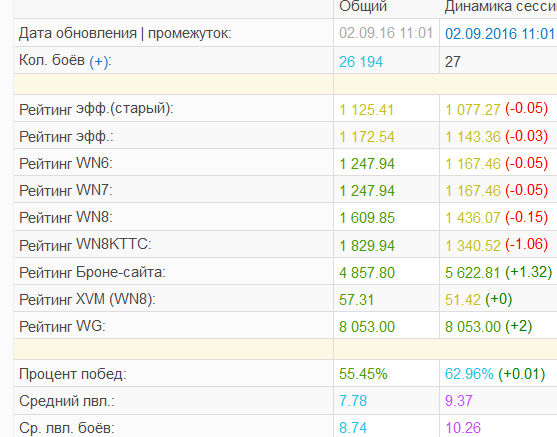Select session value 10.26
This screenshot has height=437, width=557.
coord(463,428)
